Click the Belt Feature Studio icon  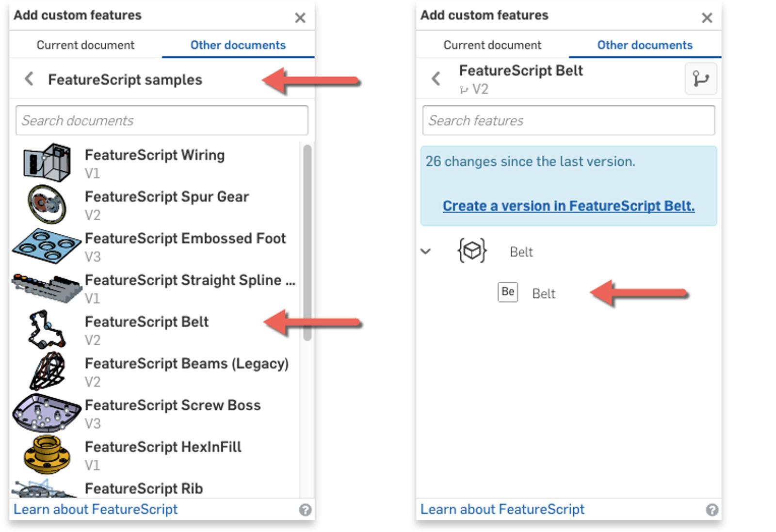click(471, 251)
